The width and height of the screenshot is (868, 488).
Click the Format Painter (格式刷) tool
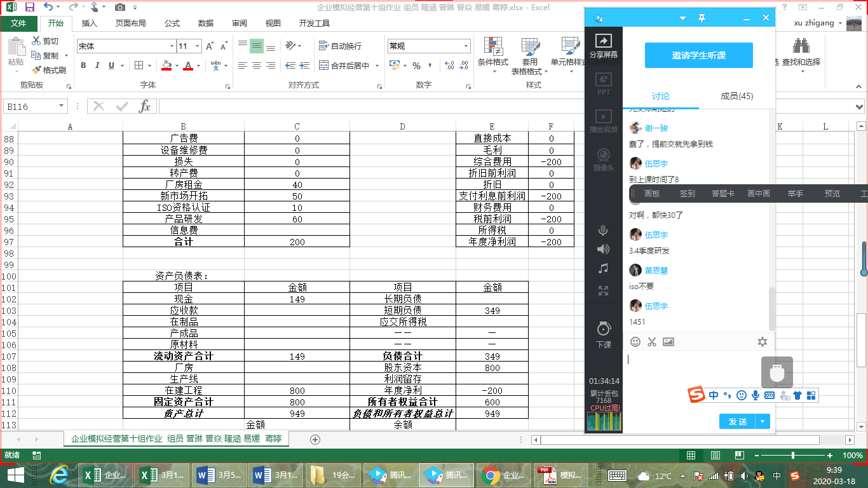tap(50, 70)
